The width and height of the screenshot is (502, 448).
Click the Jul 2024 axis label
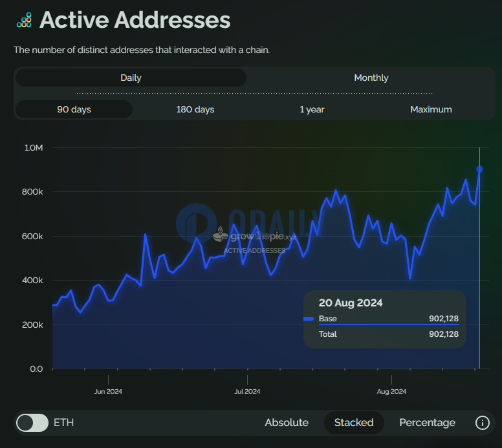tap(247, 391)
